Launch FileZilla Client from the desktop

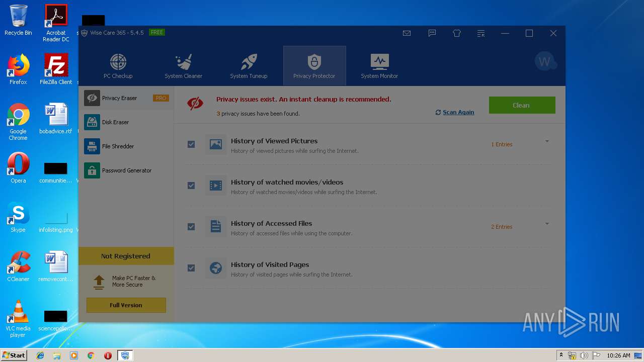click(x=56, y=69)
